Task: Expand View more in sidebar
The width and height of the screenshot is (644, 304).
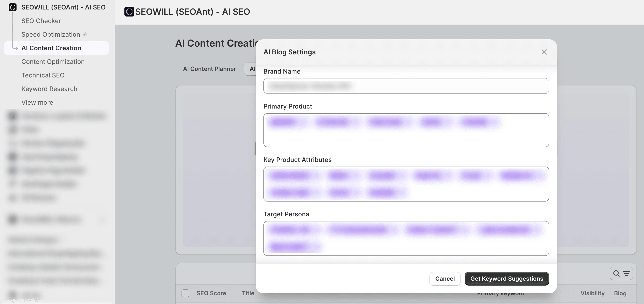Action: (37, 102)
